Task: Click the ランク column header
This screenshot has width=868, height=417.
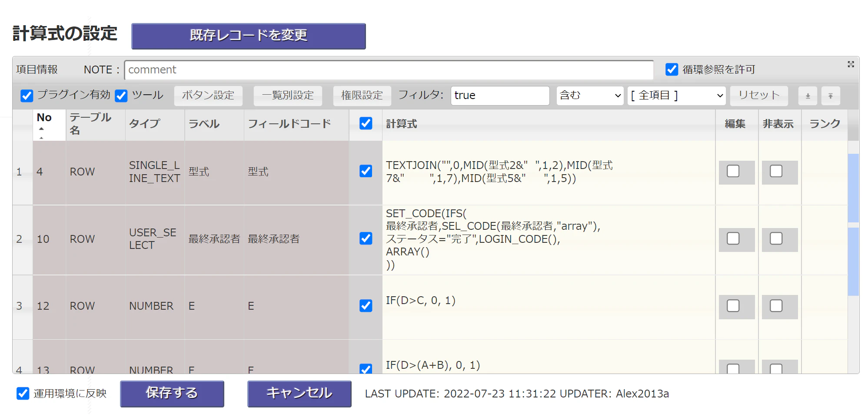Action: coord(825,124)
